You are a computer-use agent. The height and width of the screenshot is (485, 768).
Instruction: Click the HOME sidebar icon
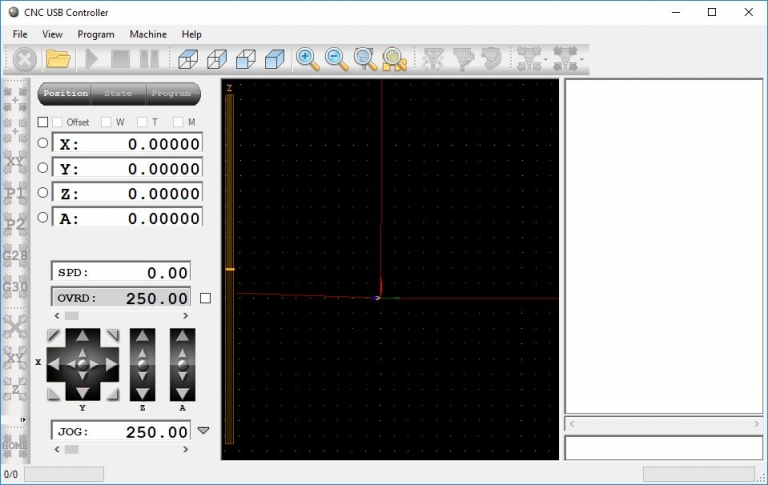16,445
